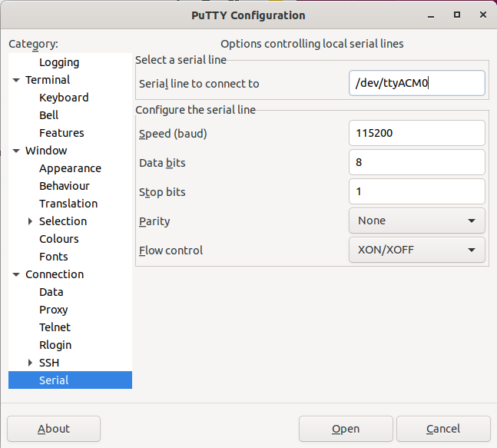Expand the SSH subcategory arrow
Image resolution: width=497 pixels, height=448 pixels.
pyautogui.click(x=30, y=363)
